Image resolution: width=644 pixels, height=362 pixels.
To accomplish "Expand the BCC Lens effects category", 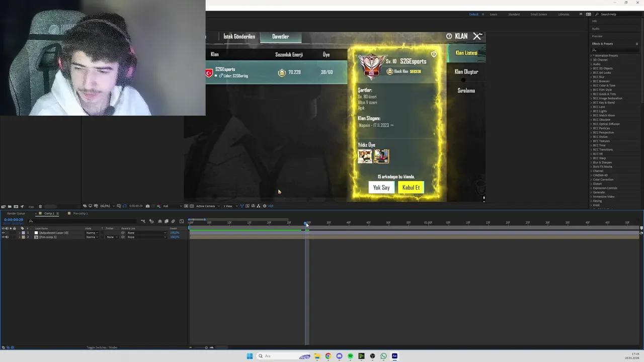I will click(x=591, y=107).
